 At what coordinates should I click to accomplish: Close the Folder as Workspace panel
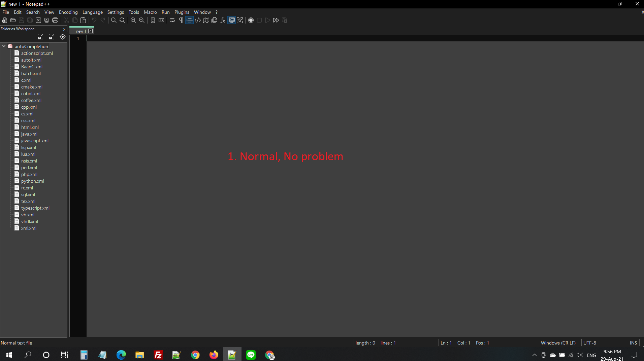click(64, 29)
